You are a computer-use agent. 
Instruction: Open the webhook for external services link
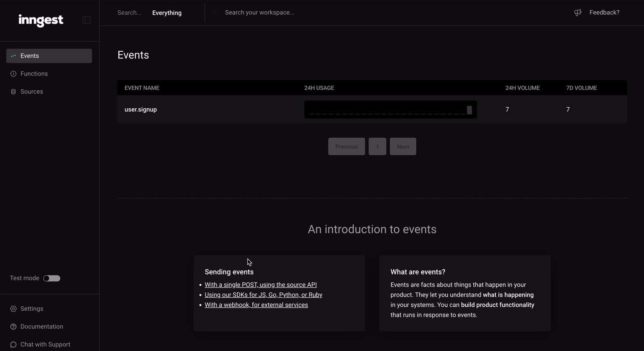[x=256, y=304]
